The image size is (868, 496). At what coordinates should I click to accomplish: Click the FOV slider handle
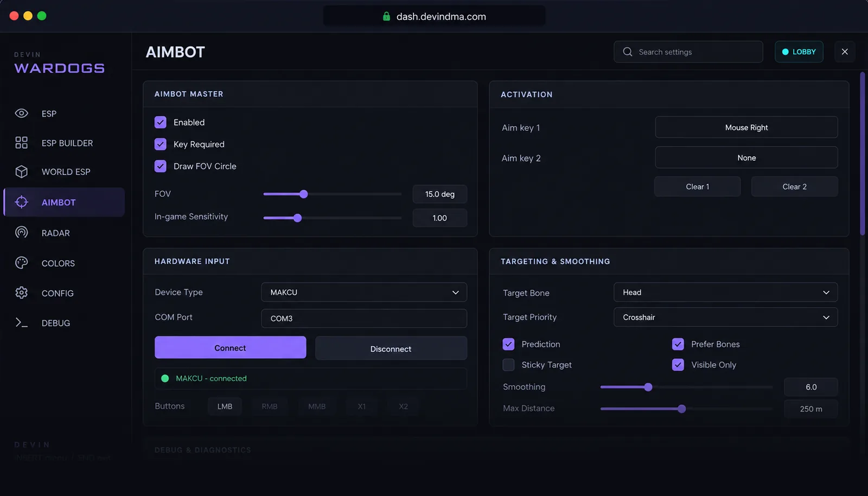(303, 194)
